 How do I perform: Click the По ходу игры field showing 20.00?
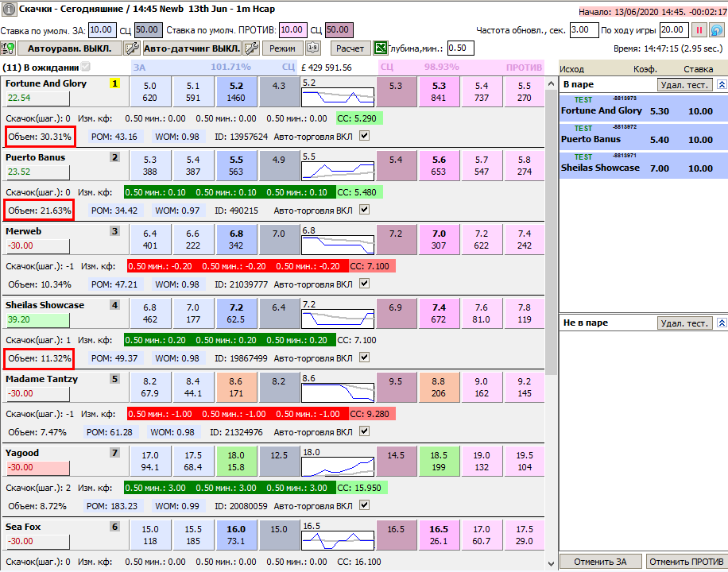[674, 30]
